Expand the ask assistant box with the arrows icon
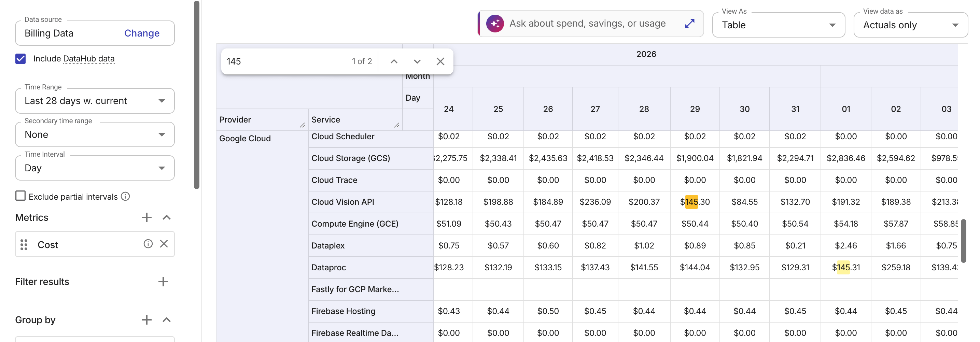 coord(689,24)
